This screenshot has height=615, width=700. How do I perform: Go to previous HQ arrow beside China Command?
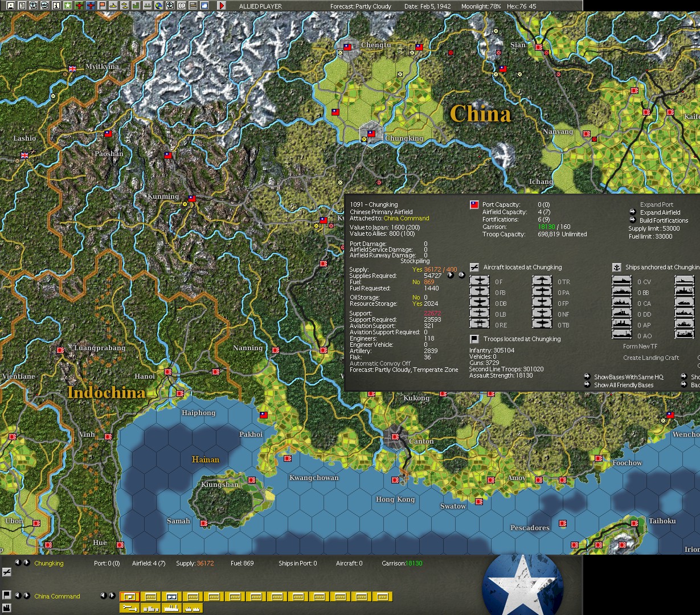click(x=18, y=596)
